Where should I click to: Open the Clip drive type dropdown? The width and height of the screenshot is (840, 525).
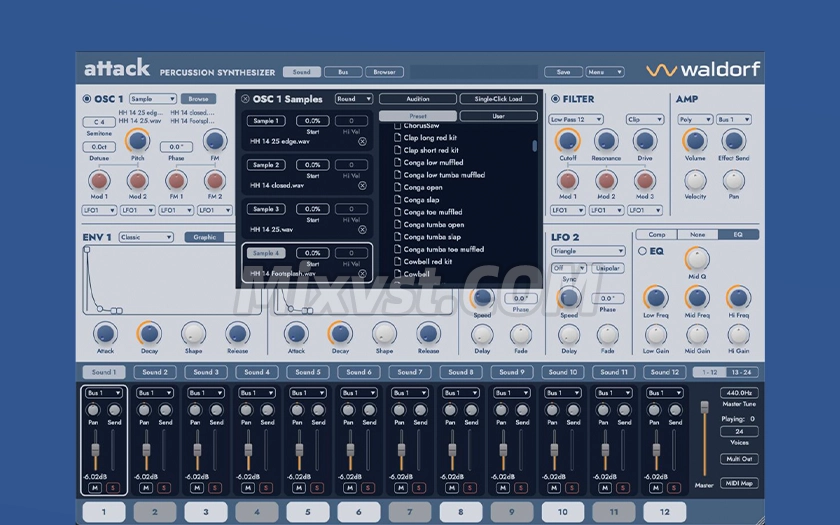coord(646,119)
